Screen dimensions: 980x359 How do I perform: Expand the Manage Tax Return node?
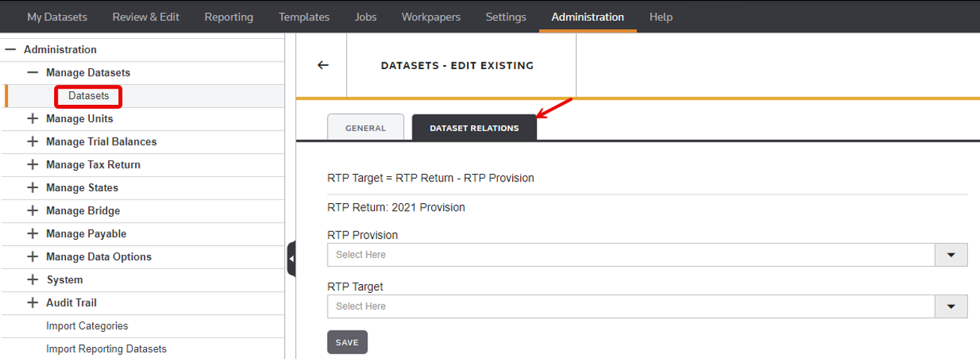click(x=32, y=165)
